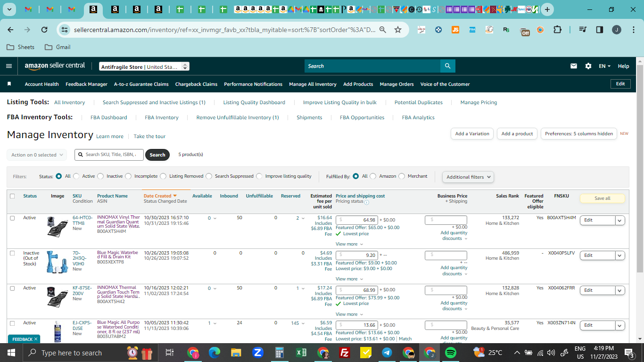Screen dimensions: 644x362
Task: Open Performance Notifications in the nav bar
Action: pos(253,84)
